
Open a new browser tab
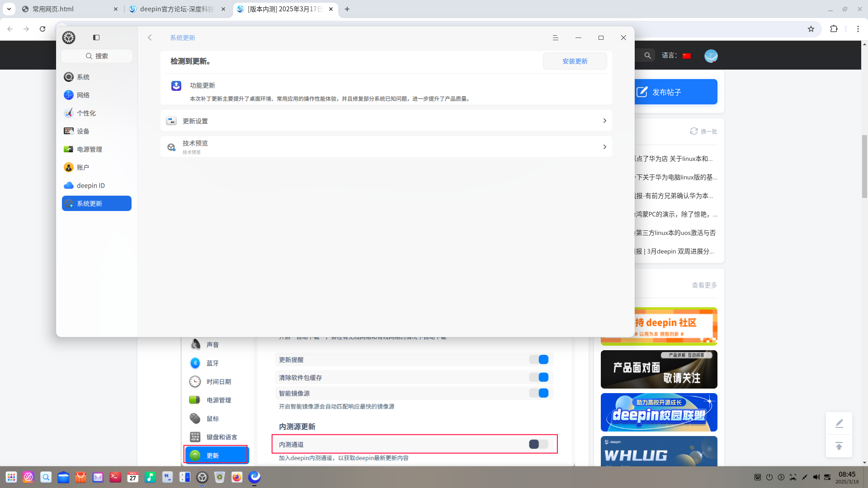pos(347,9)
